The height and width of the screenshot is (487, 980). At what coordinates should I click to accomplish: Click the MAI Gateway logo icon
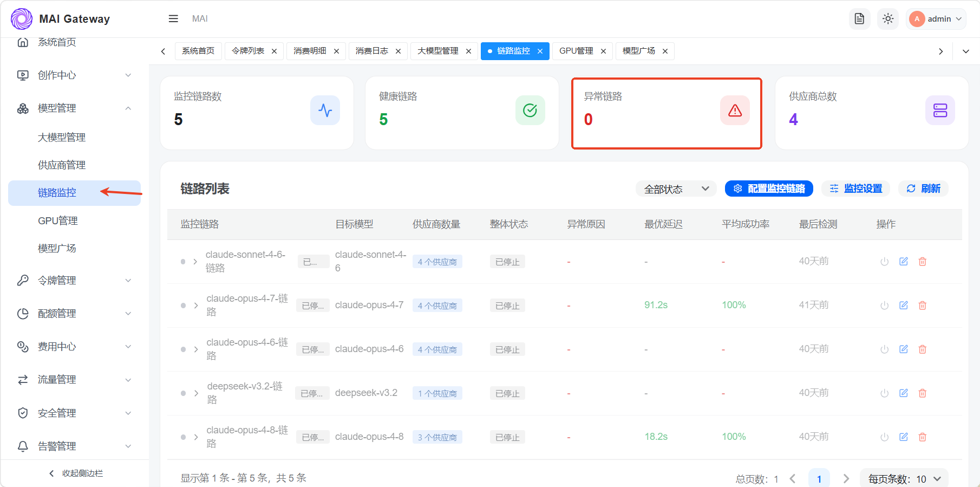pos(22,19)
